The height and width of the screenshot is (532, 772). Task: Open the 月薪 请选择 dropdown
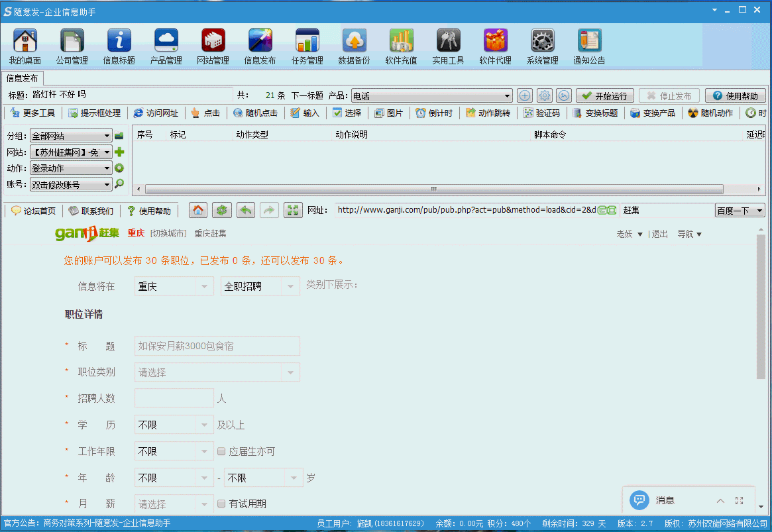(x=174, y=504)
